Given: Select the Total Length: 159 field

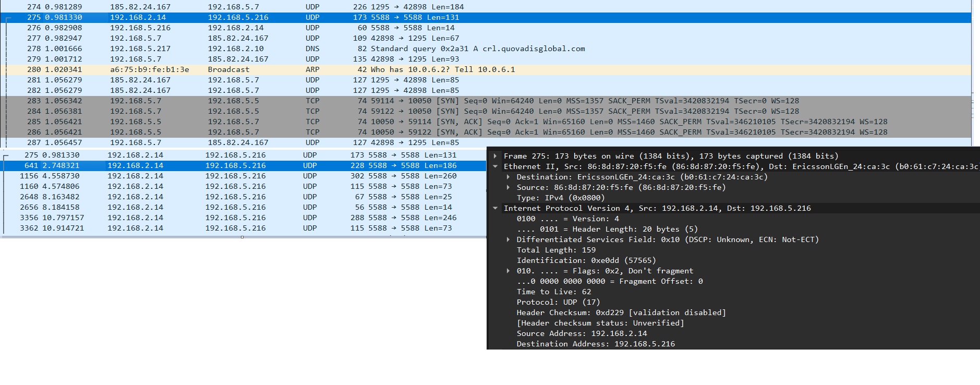Looking at the screenshot, I should pyautogui.click(x=556, y=250).
